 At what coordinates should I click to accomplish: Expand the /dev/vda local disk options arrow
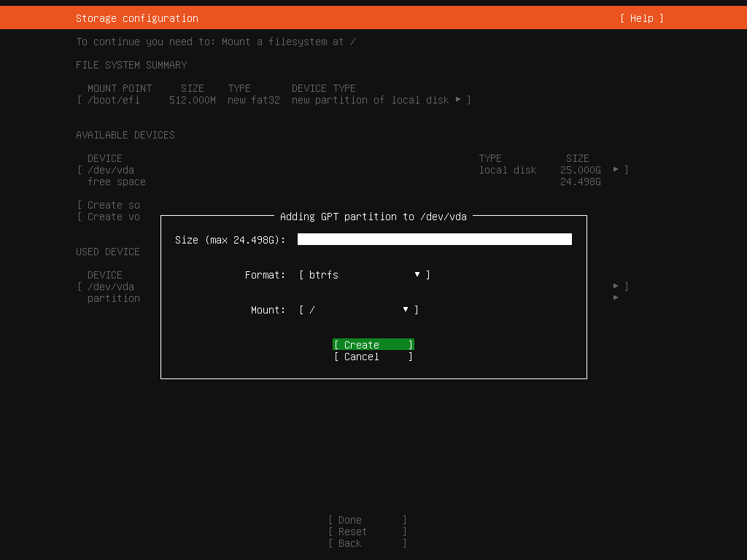click(616, 170)
